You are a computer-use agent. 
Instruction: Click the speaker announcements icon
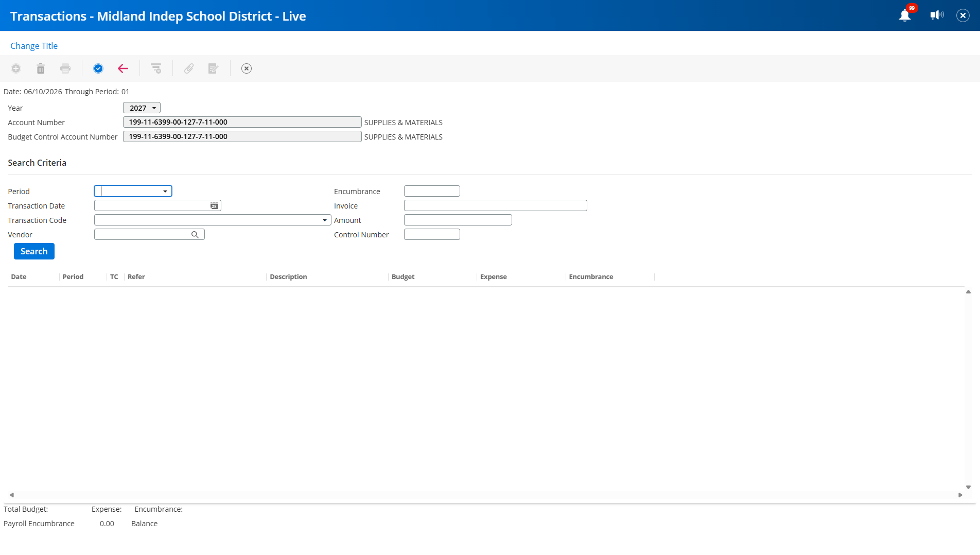coord(937,15)
